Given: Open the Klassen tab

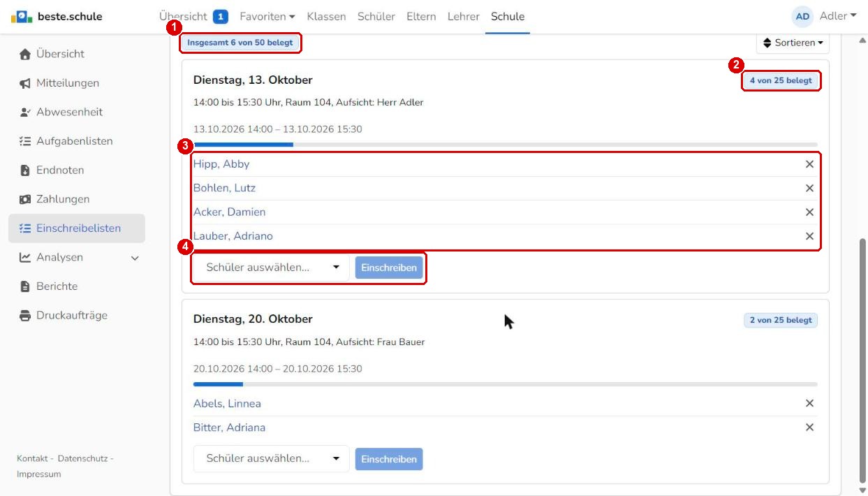Looking at the screenshot, I should coord(326,16).
